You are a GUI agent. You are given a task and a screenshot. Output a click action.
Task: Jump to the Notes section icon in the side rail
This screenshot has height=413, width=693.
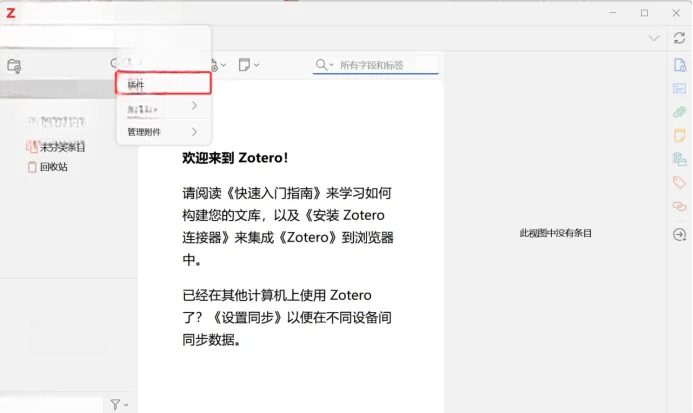pyautogui.click(x=679, y=135)
